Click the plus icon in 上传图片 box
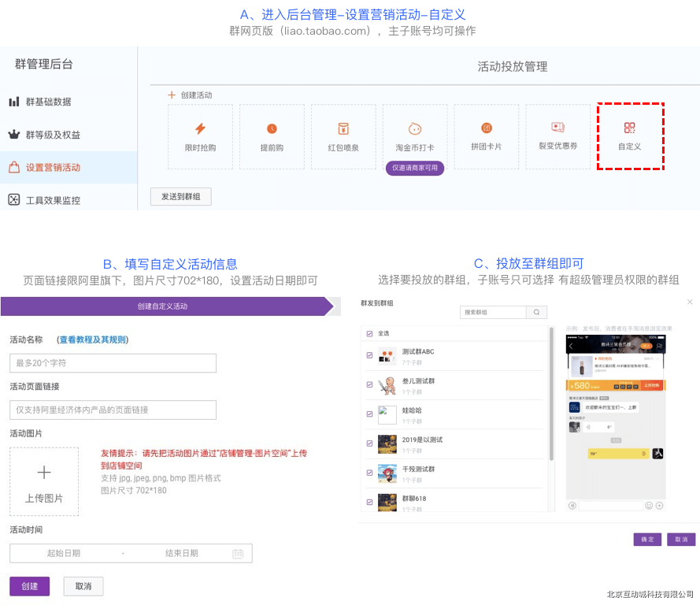The width and height of the screenshot is (700, 605). click(44, 472)
